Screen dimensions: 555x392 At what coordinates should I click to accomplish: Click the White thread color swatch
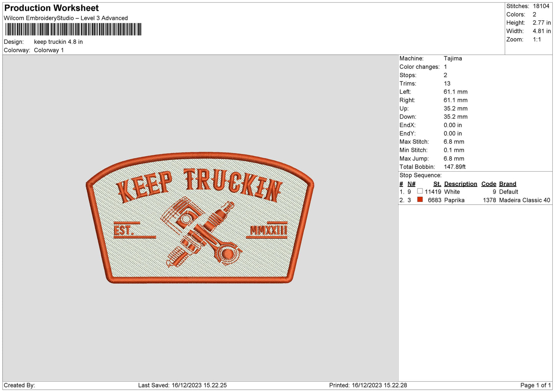(x=420, y=191)
